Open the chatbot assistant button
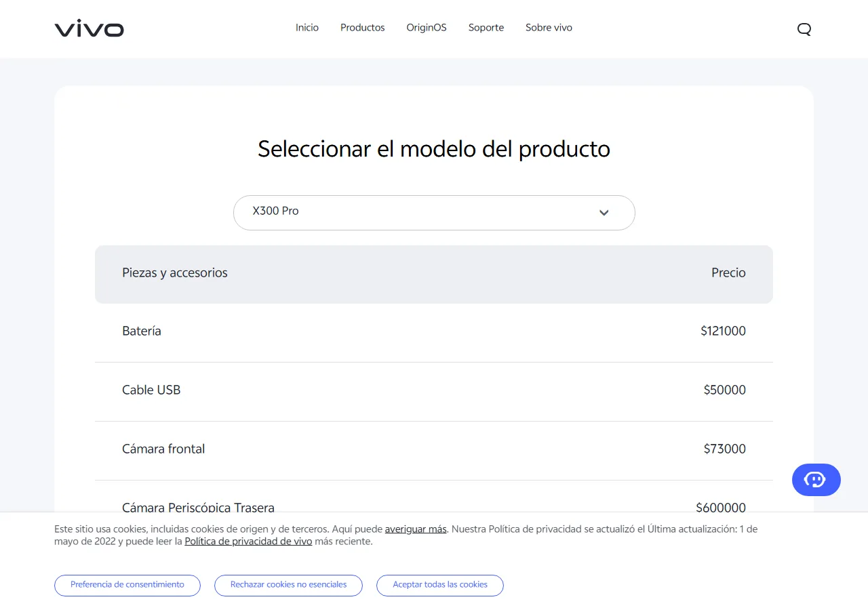 pos(816,480)
